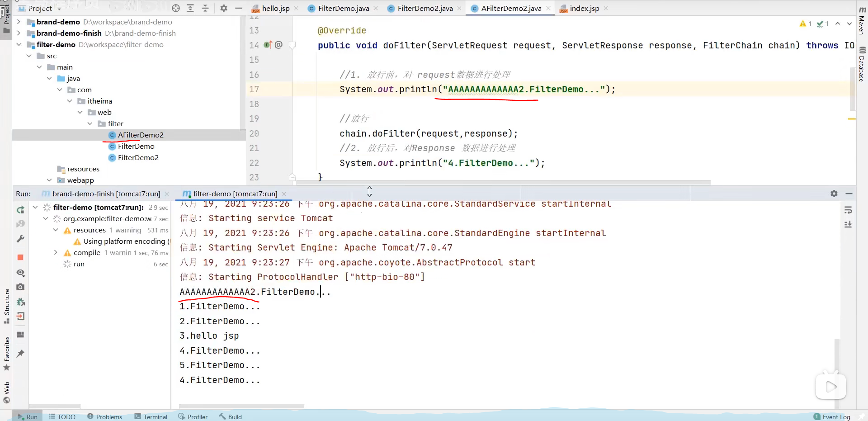Image resolution: width=868 pixels, height=421 pixels.
Task: Minimize the Run tool window
Action: pos(849,194)
